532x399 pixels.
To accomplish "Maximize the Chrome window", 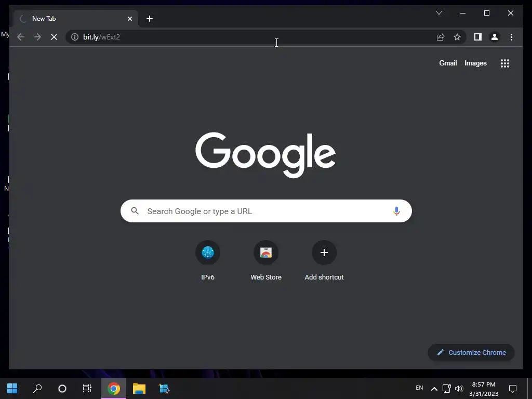I will click(486, 13).
